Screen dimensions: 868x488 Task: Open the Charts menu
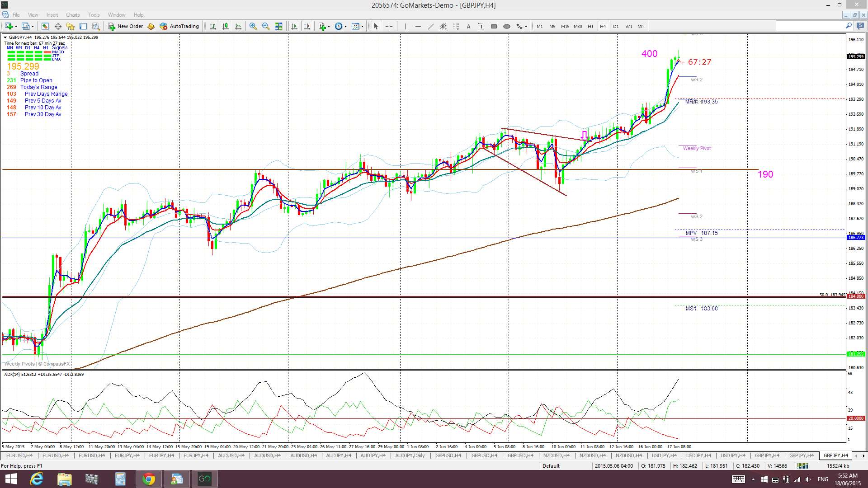[x=73, y=15]
